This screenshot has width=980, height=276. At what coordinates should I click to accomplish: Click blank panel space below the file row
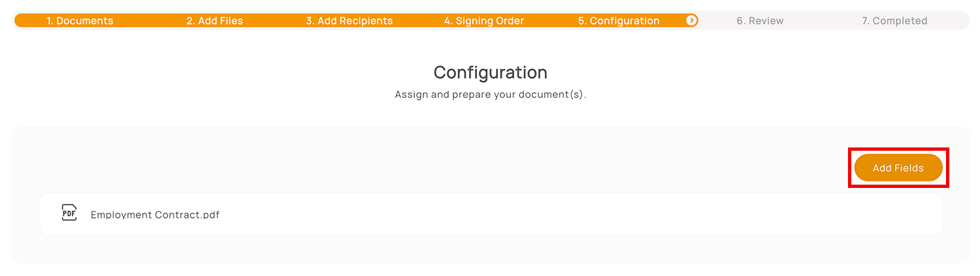point(490,250)
